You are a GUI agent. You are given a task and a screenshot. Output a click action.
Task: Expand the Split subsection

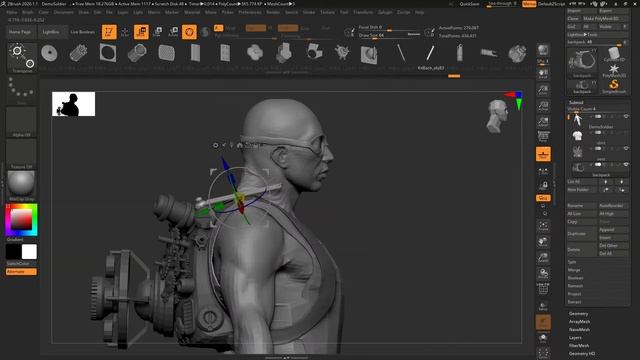point(572,262)
